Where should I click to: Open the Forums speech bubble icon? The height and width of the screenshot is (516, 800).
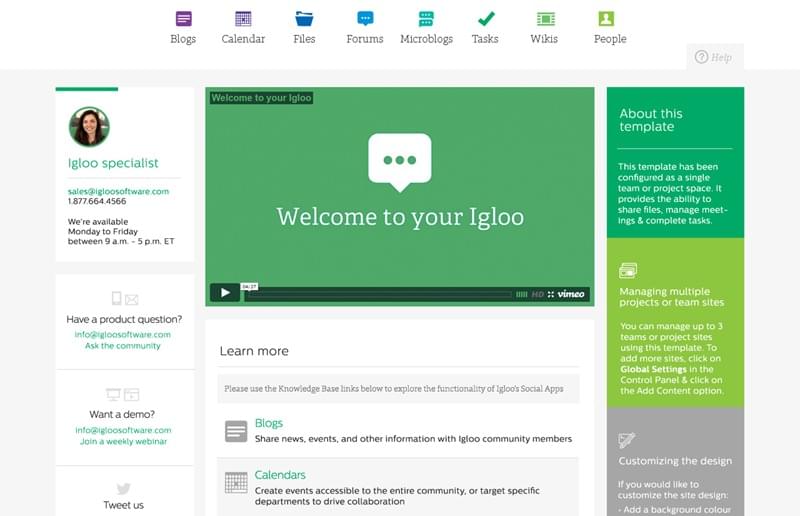[x=365, y=19]
